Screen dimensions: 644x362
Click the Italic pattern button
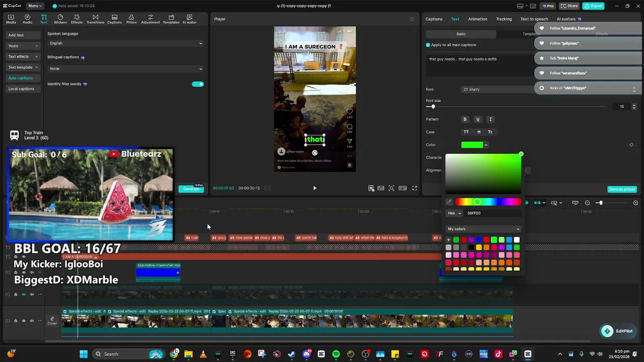[491, 119]
